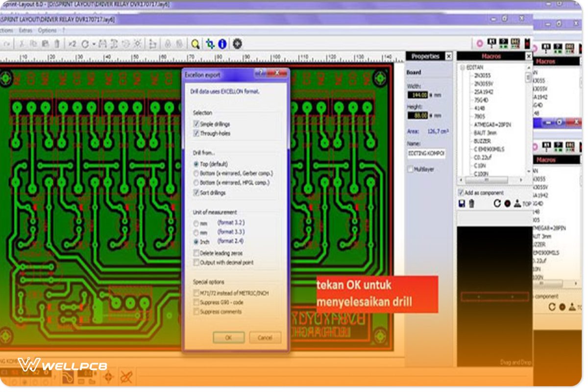Image resolution: width=588 pixels, height=392 pixels.
Task: Click the delete macro trash icon
Action: coord(471,203)
